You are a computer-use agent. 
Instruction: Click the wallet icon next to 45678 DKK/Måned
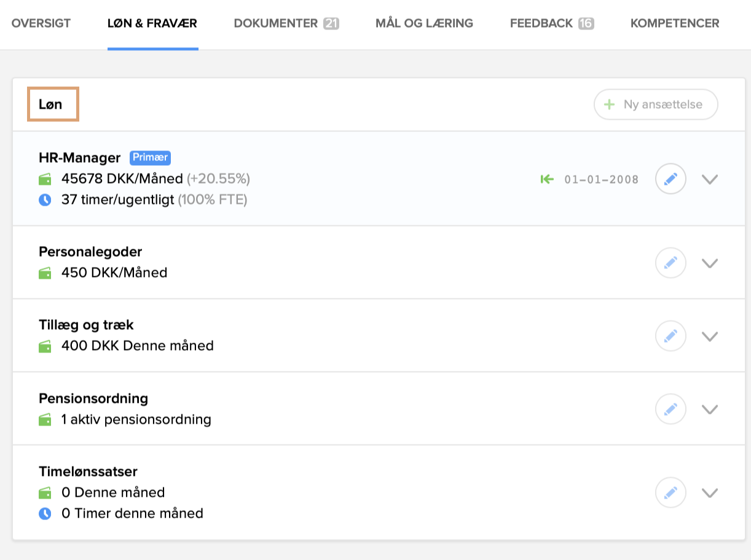coord(45,179)
